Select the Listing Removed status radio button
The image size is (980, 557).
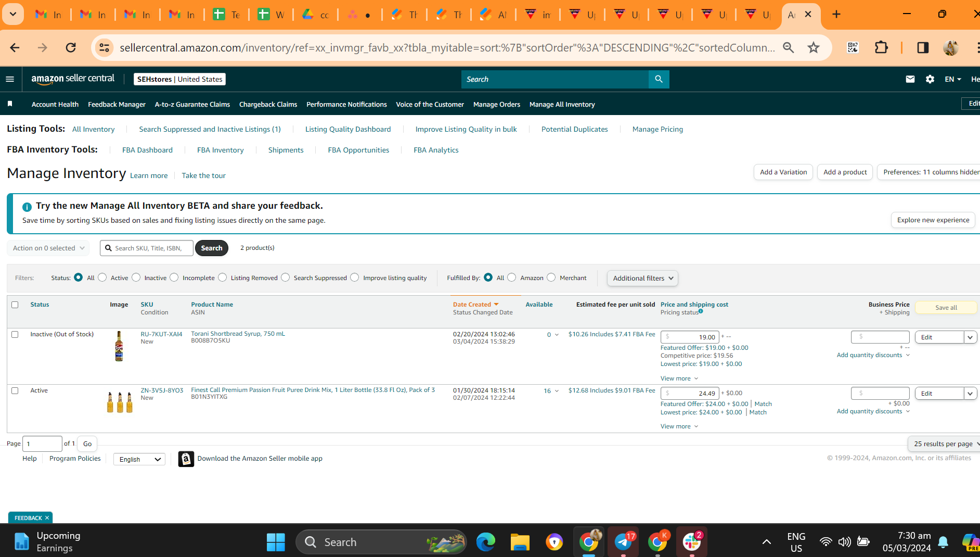223,277
